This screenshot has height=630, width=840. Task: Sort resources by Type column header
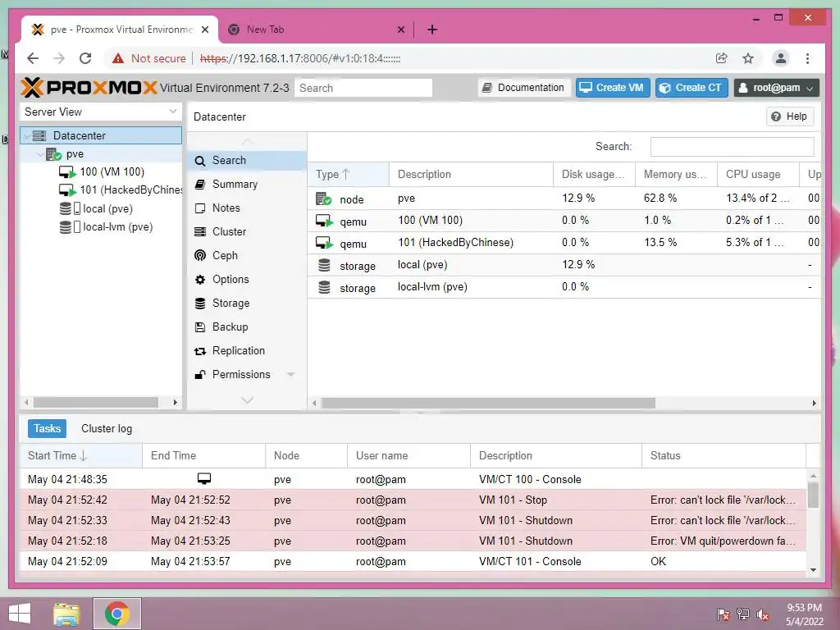(x=348, y=174)
